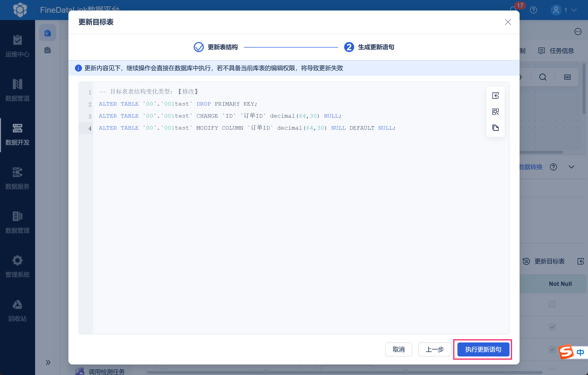Toggle the checked Not Null checkbox beside the Sogou icon
Screen dimensions: 588x375
pos(552,349)
